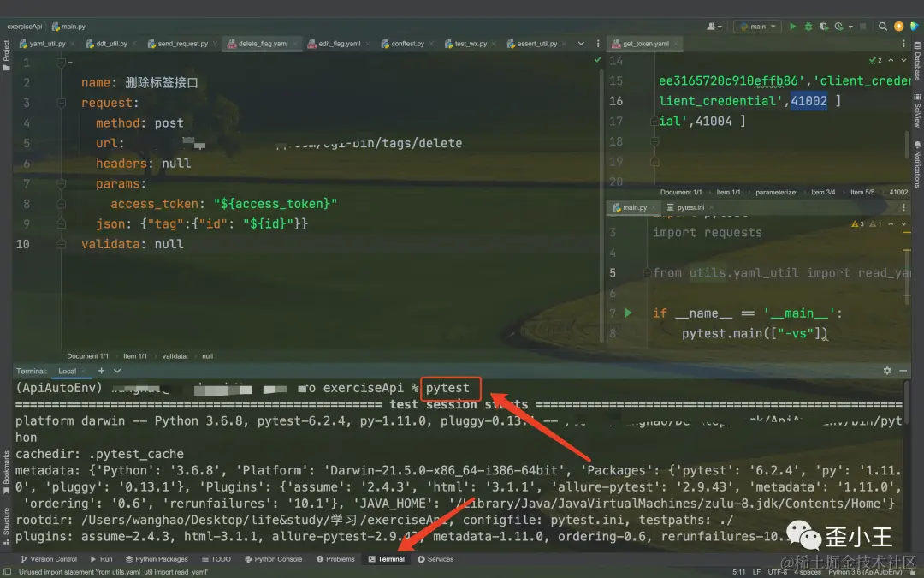Switch to test_wx.py tab
The width and height of the screenshot is (924, 578).
(x=471, y=44)
